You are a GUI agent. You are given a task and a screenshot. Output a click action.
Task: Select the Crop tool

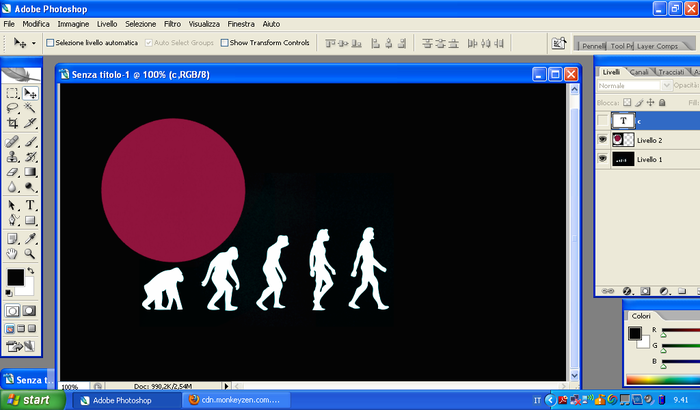click(x=12, y=123)
